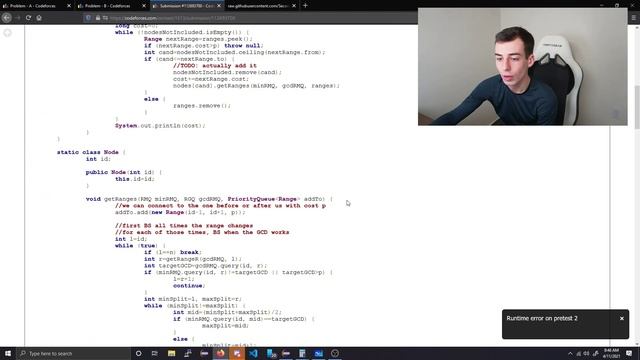Open the Windows Start menu
This screenshot has height=360, width=640.
(x=8, y=353)
